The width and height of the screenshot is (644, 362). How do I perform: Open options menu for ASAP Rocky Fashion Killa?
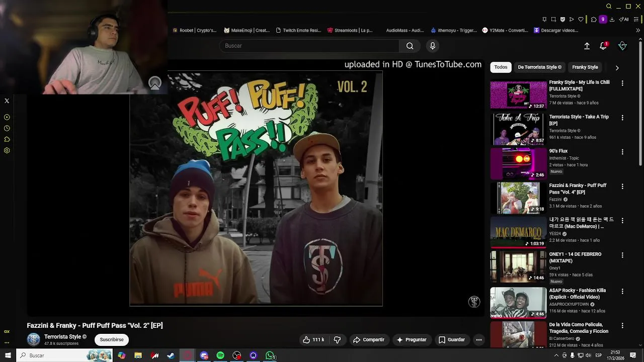coord(622,291)
